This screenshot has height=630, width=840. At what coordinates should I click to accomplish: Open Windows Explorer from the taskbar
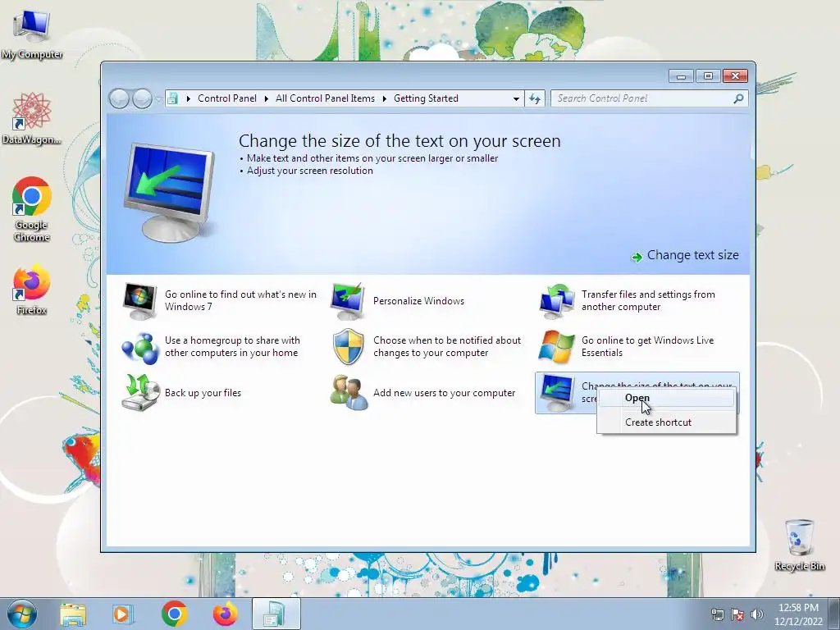click(73, 614)
